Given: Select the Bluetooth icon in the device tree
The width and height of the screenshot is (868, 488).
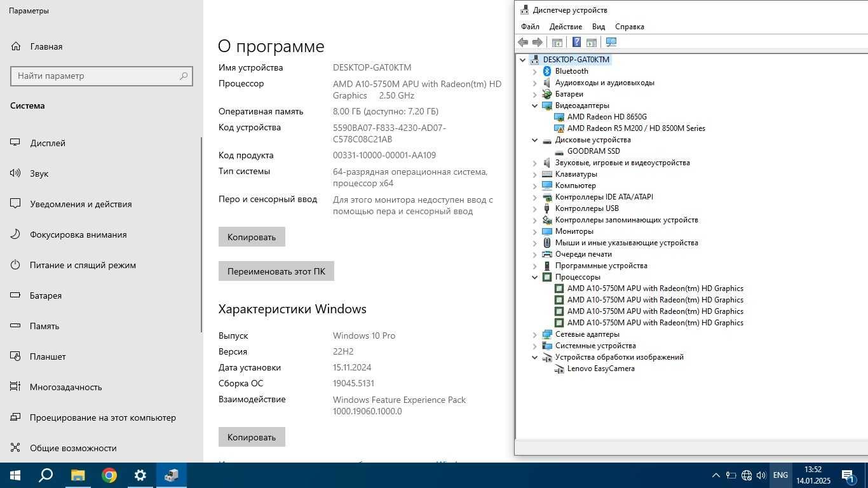Looking at the screenshot, I should pos(547,71).
